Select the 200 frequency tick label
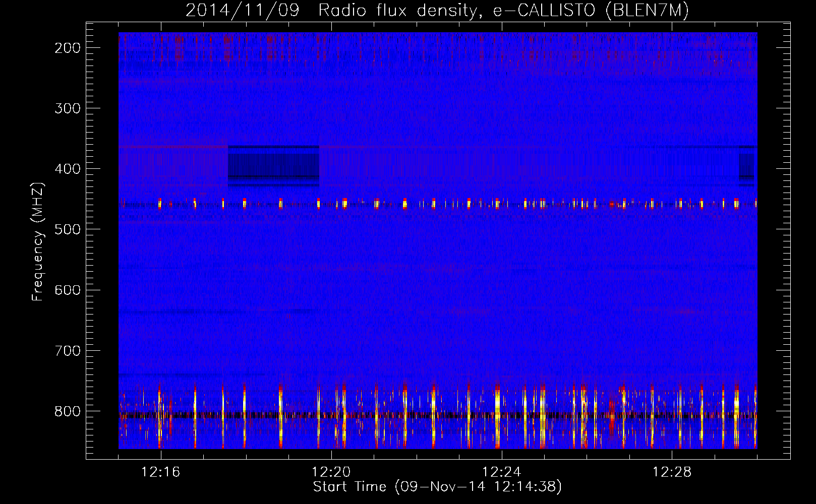This screenshot has height=504, width=816. [68, 48]
